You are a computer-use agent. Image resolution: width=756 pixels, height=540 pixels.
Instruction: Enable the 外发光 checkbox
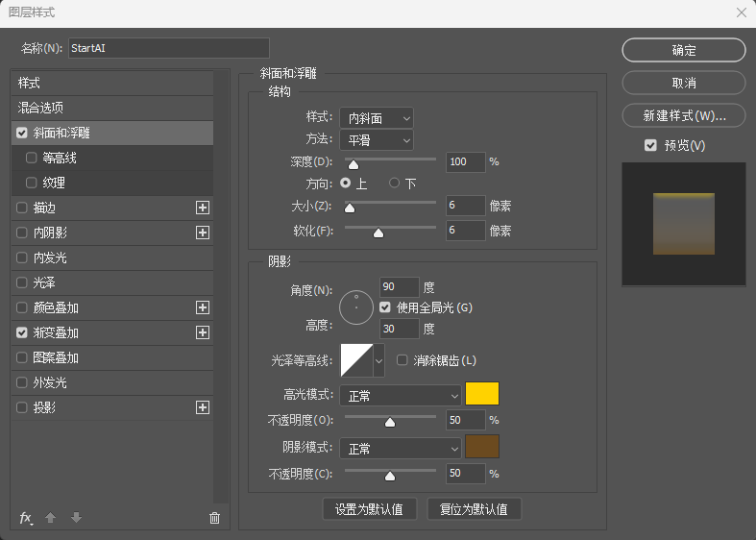tap(22, 382)
